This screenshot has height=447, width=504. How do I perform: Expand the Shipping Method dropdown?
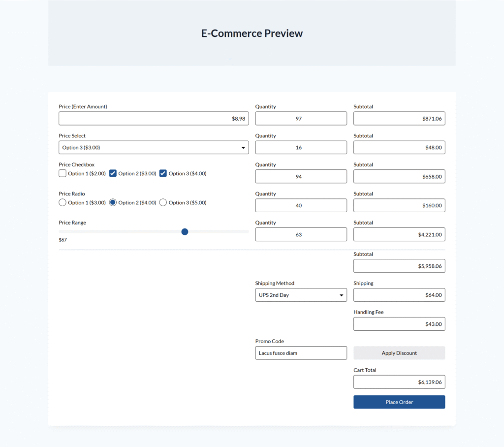point(301,295)
